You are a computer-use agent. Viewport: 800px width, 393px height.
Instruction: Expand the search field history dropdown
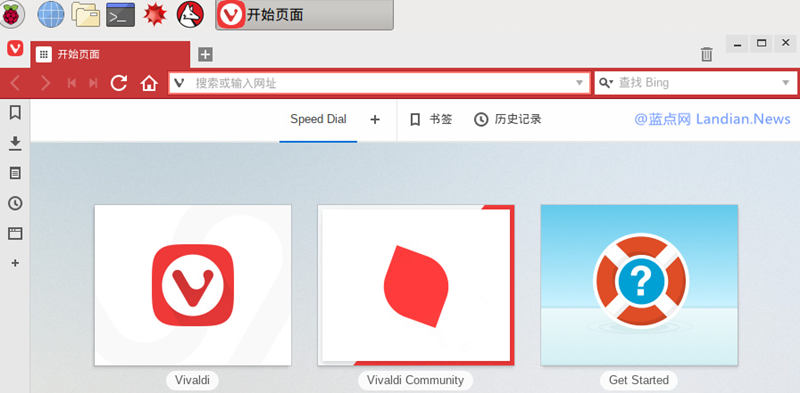[x=786, y=83]
